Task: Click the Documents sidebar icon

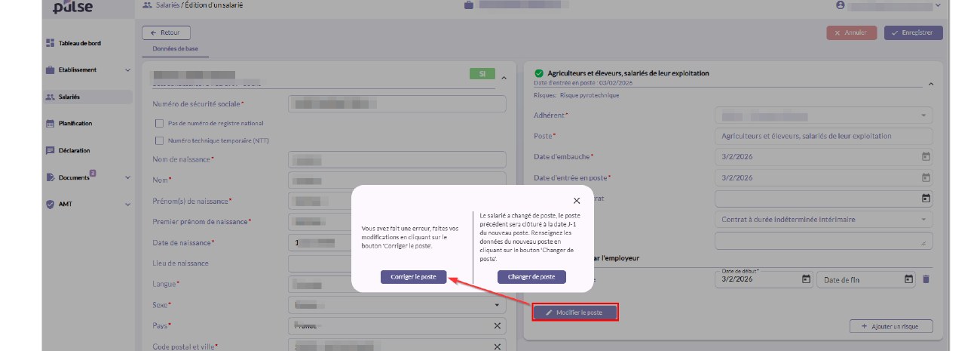Action: click(x=50, y=177)
